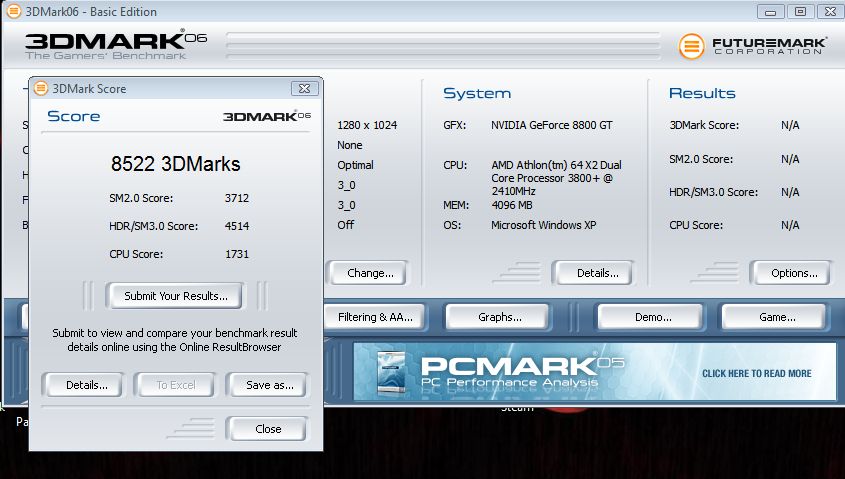Click the 3DMark06 title bar app icon
845x479 pixels.
point(11,11)
